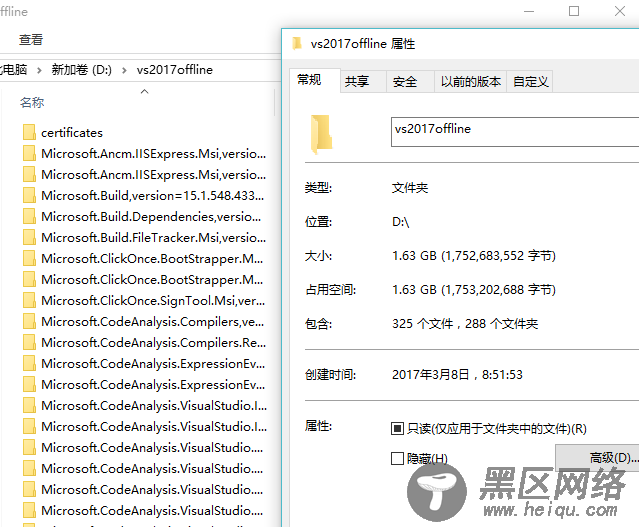639x527 pixels.
Task: Toggle the read-only (只读) checkbox
Action: tap(397, 428)
